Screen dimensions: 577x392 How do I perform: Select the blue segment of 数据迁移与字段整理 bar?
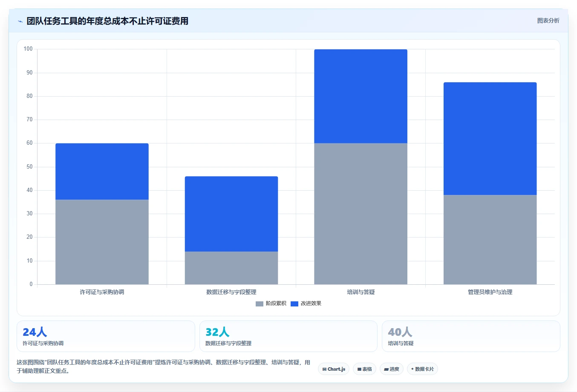click(231, 214)
